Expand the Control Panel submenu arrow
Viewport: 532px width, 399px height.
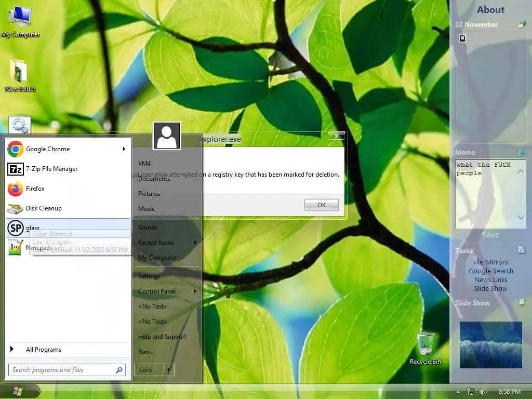(x=195, y=291)
